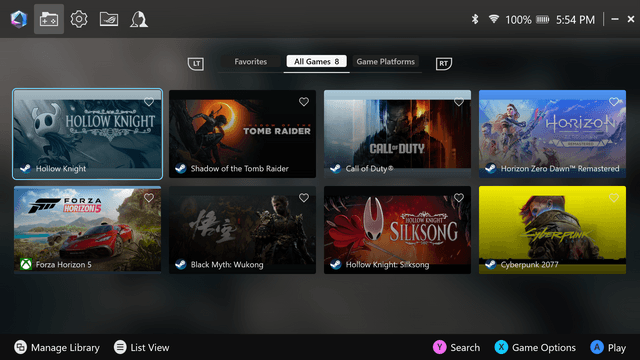Click the menu icon beside List View
640x360 pixels.
click(120, 347)
